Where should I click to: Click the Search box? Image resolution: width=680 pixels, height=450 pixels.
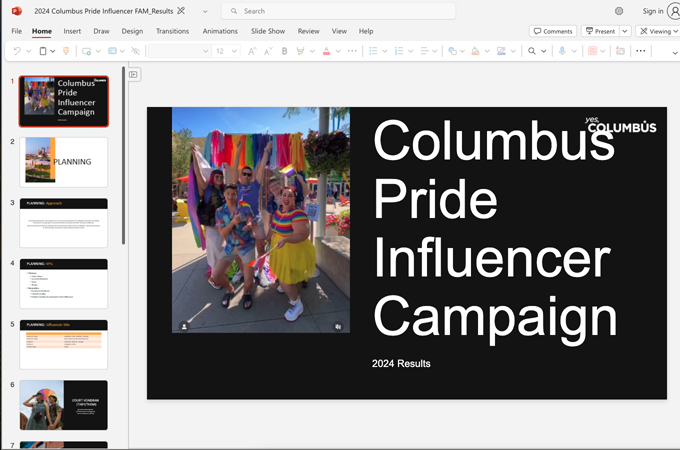tap(338, 11)
